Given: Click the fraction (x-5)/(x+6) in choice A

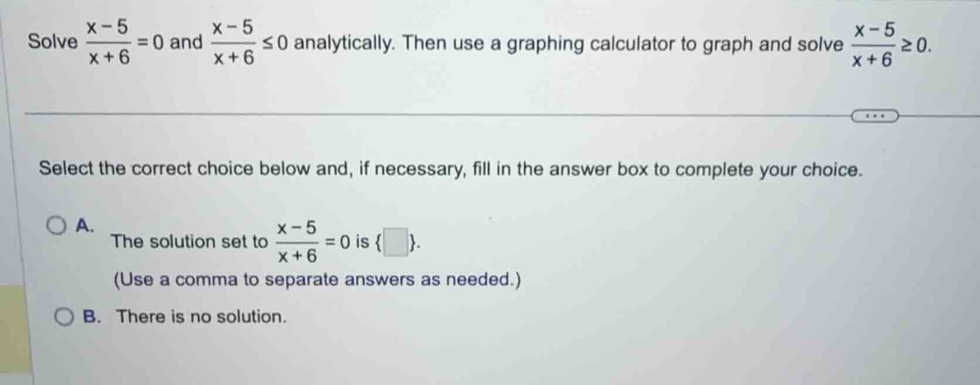Looking at the screenshot, I should point(295,241).
